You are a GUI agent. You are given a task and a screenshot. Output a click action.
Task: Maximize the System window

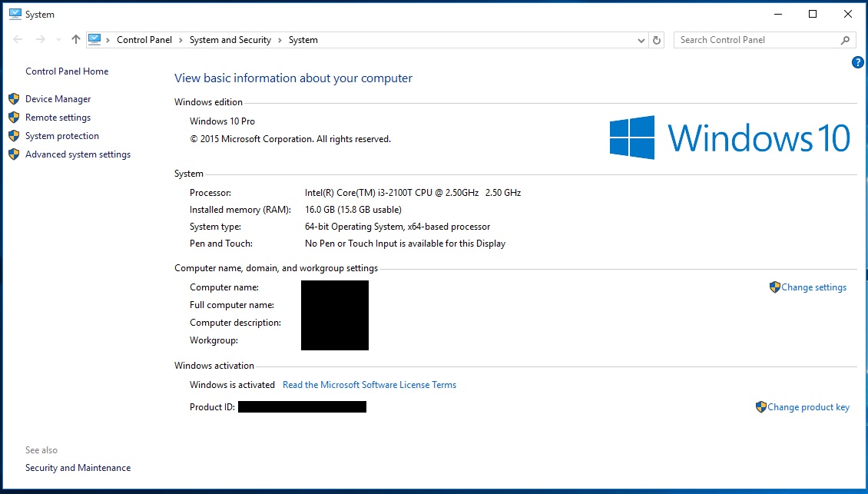(x=813, y=14)
